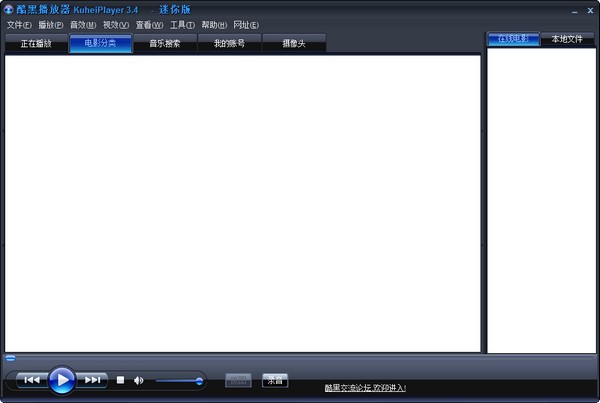Image resolution: width=600 pixels, height=403 pixels.
Task: Expand the 音效(M) menu
Action: [84, 24]
